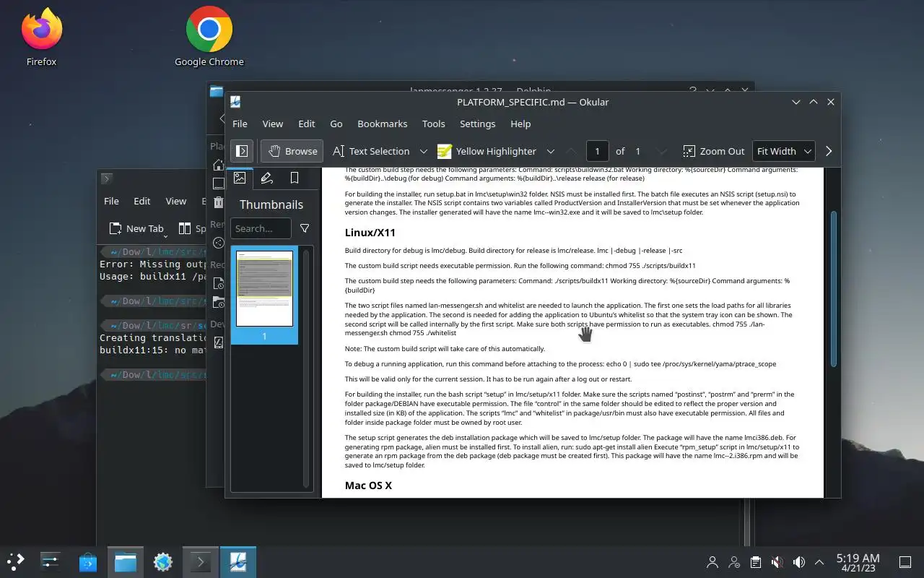This screenshot has width=924, height=578.
Task: Open Home place in Dolphin sidebar
Action: (219, 165)
